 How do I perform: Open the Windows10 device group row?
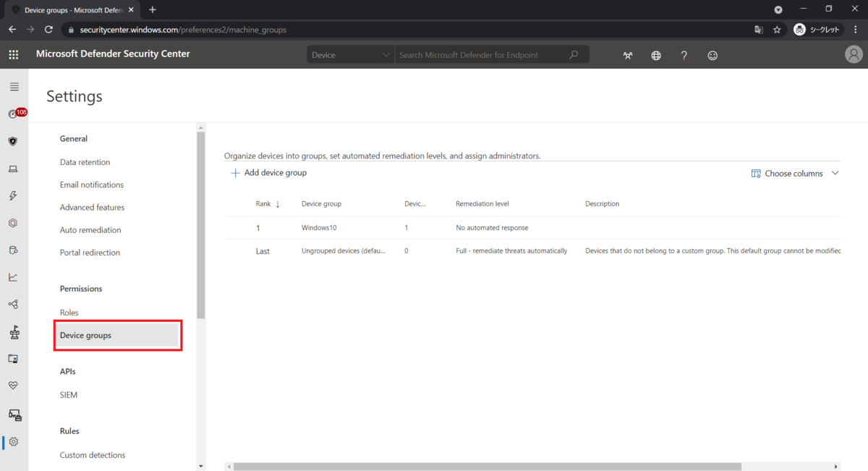point(532,228)
